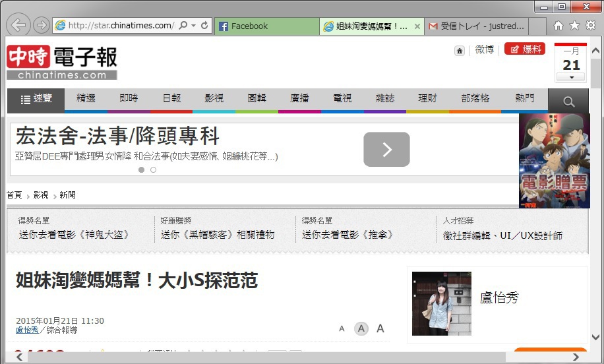Open the 盧怡秀 author link under date

pos(27,330)
